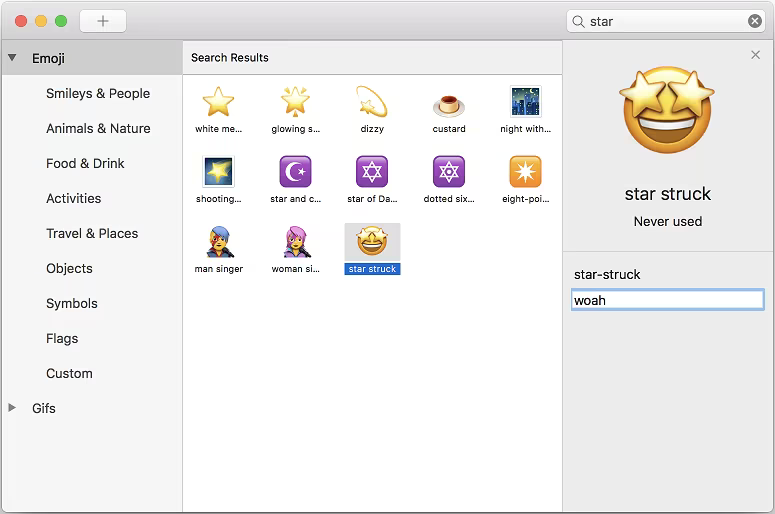
Task: Select the Gifs sidebar item
Action: 43,408
